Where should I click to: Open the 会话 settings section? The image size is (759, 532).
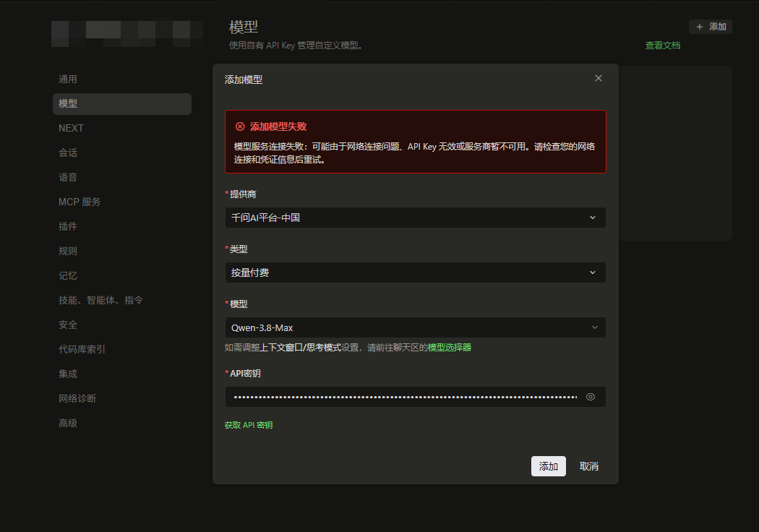pyautogui.click(x=68, y=153)
